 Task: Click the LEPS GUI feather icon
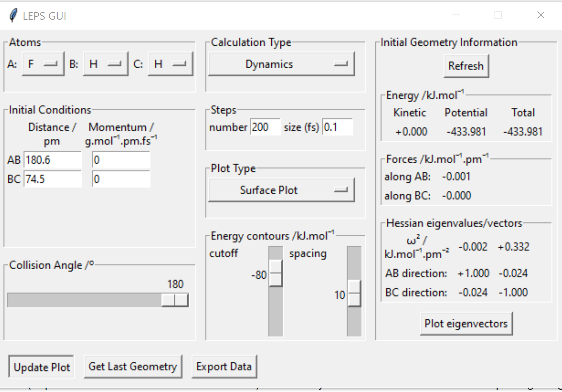13,15
